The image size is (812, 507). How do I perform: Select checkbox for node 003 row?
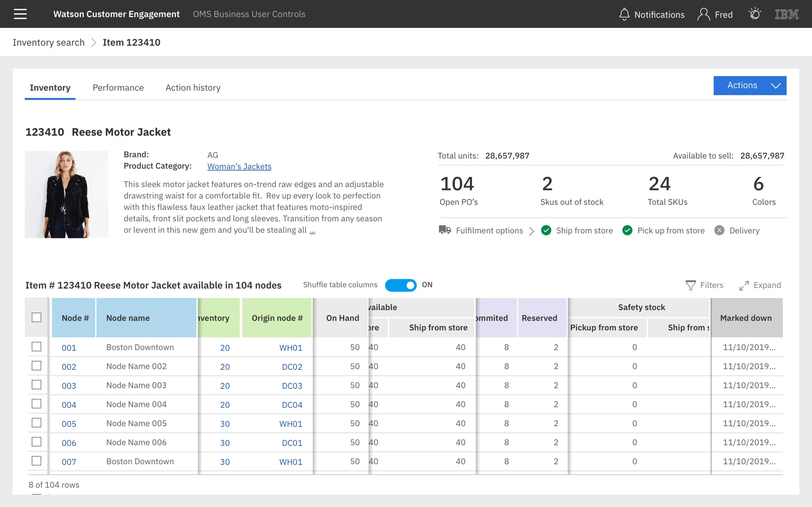coord(36,385)
